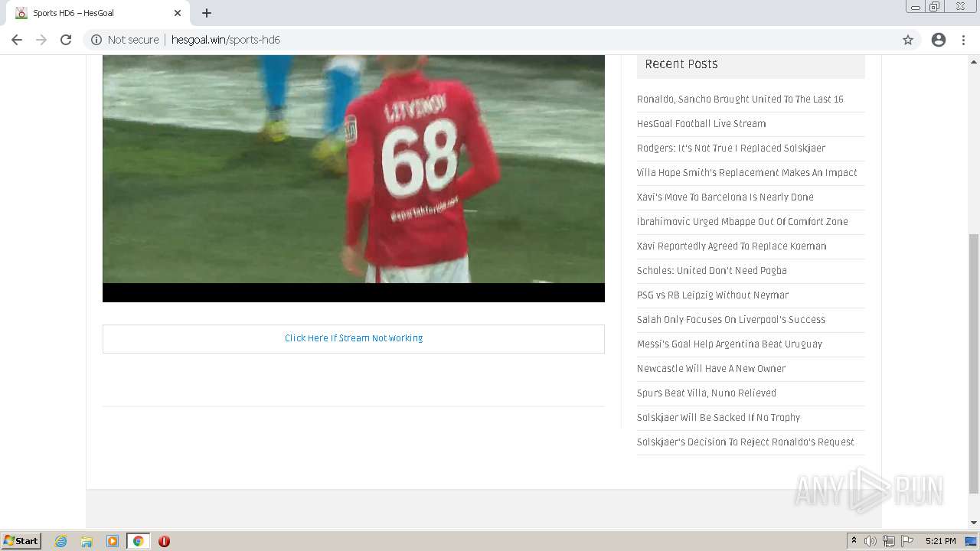Image resolution: width=980 pixels, height=551 pixels.
Task: Open Villa Hope Smith's Replacement post
Action: (747, 173)
